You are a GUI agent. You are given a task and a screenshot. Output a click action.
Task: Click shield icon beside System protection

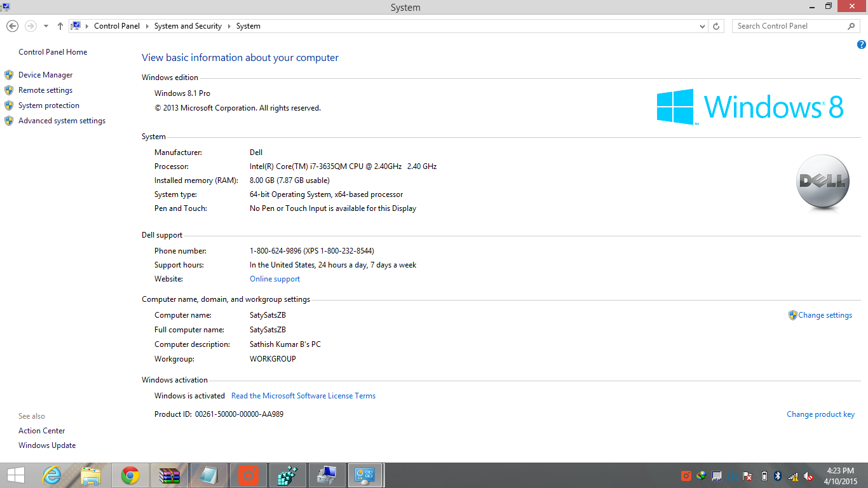coord(9,105)
